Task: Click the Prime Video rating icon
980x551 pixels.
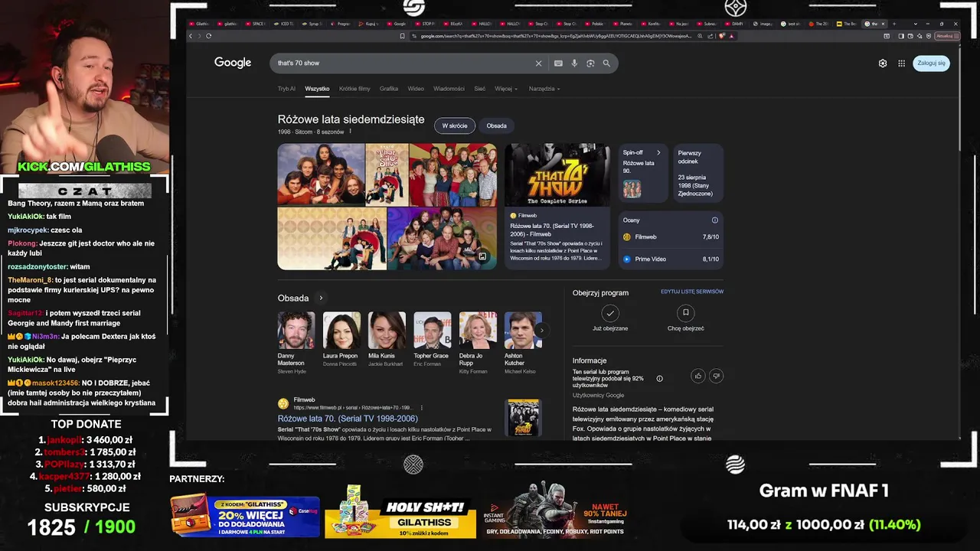Action: 627,259
